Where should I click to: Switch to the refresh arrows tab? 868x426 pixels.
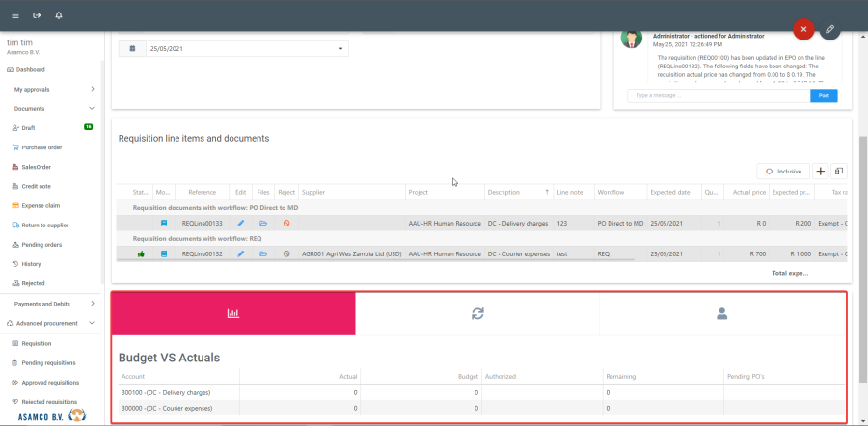[477, 313]
